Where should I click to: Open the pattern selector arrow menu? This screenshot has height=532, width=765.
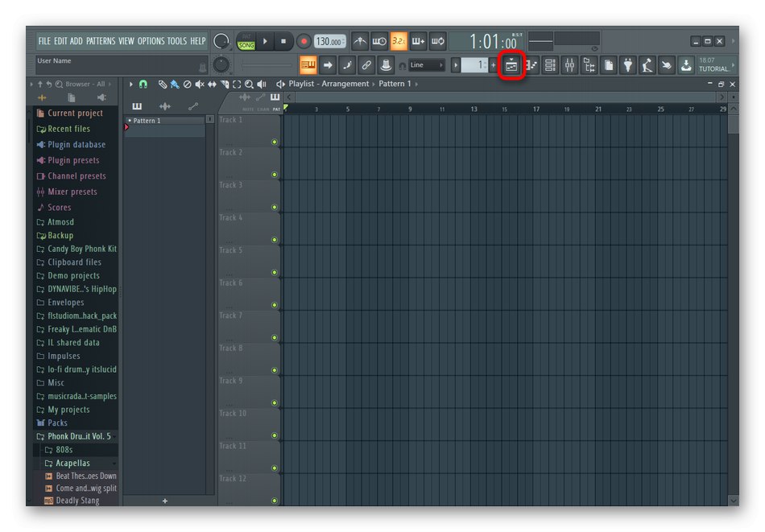coord(456,65)
